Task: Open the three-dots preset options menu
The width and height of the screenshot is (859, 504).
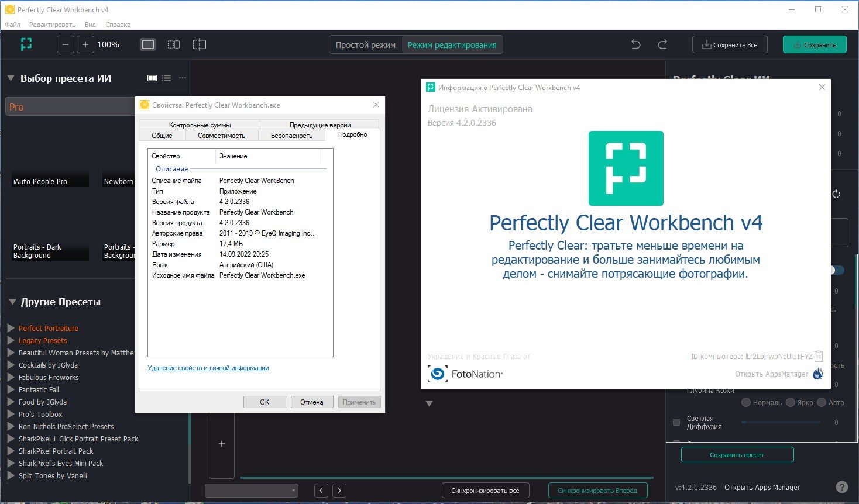Action: coord(183,78)
